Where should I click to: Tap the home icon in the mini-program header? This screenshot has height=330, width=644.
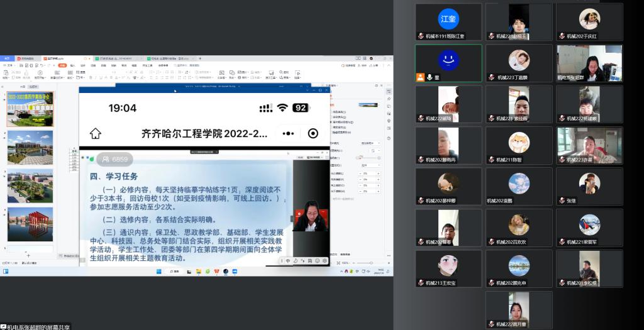click(x=95, y=133)
